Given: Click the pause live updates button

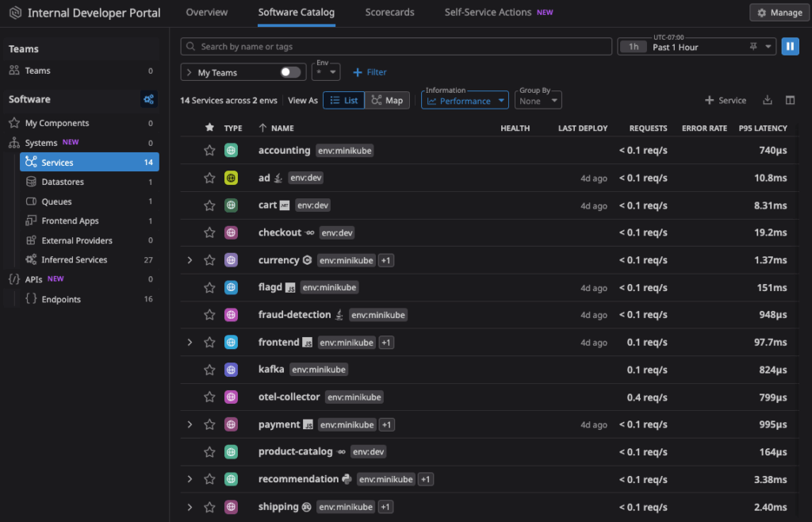Looking at the screenshot, I should 790,47.
